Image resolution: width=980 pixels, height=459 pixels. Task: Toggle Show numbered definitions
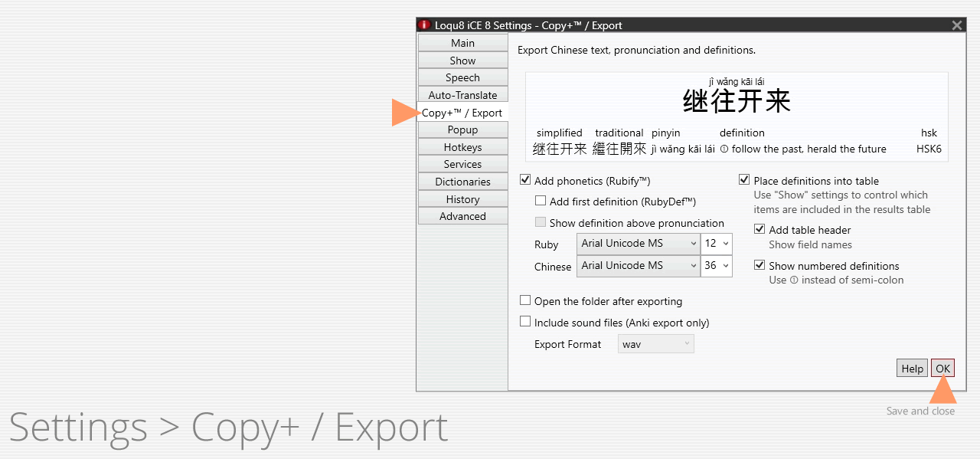coord(759,264)
